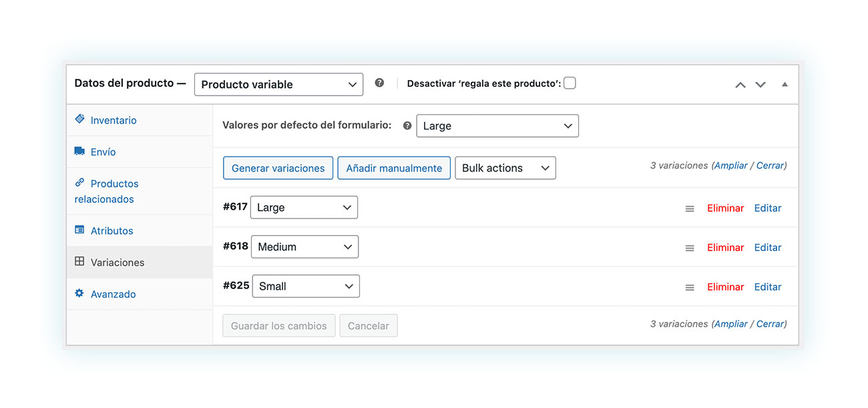Click the 'Valores por defecto del formulario' label
This screenshot has height=408, width=868.
tap(307, 125)
